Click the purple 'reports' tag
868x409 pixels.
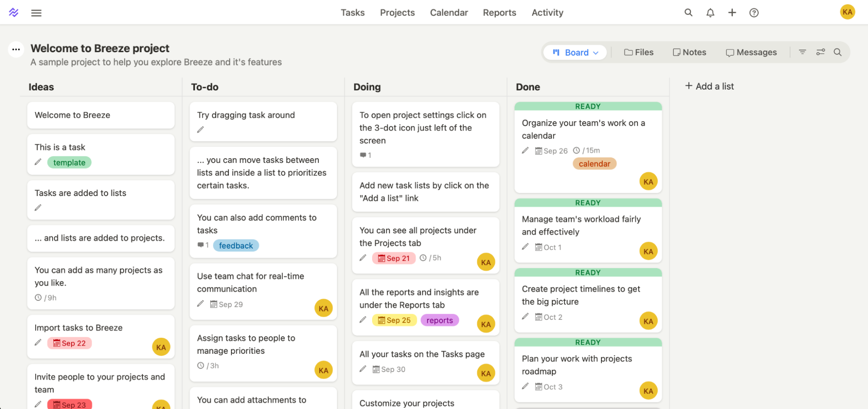tap(439, 320)
